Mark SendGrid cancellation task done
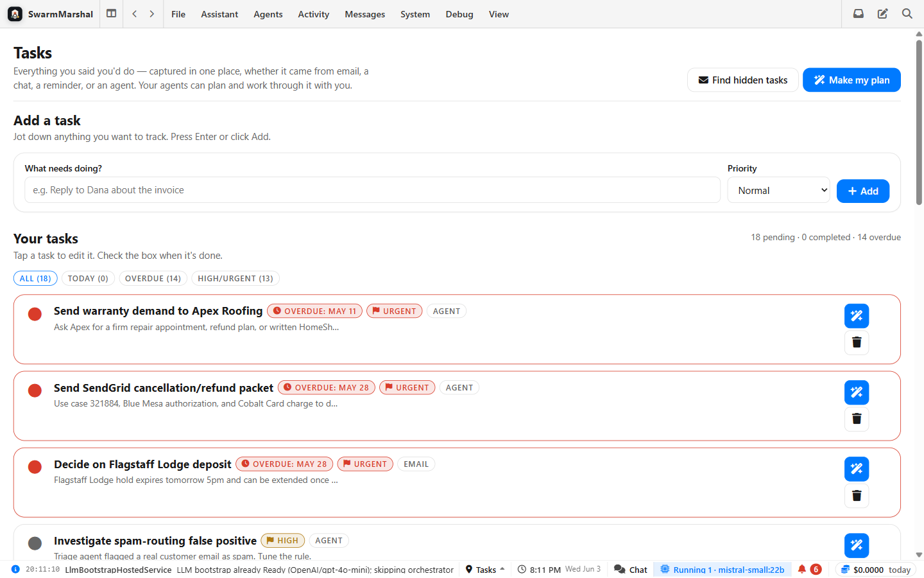924x578 pixels. (35, 390)
